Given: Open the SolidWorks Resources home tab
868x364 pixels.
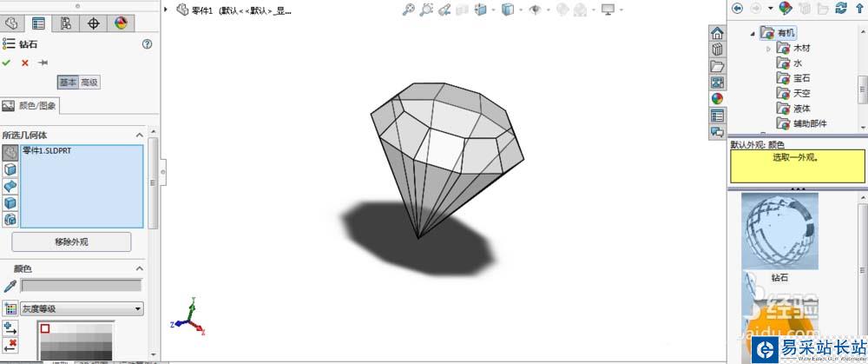Looking at the screenshot, I should [x=718, y=33].
